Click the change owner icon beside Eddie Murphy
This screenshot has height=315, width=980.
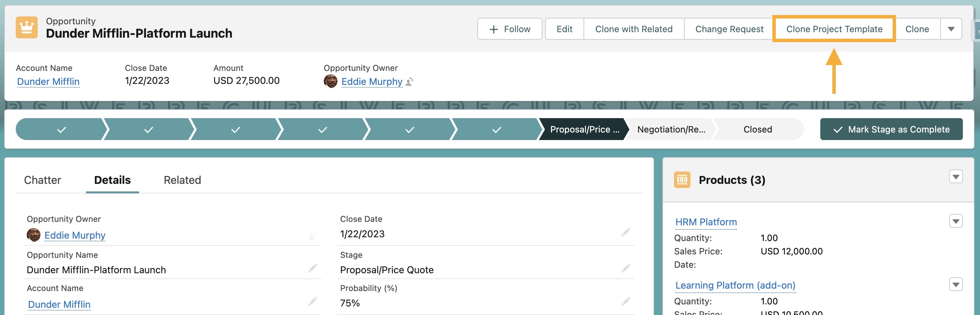pos(411,82)
